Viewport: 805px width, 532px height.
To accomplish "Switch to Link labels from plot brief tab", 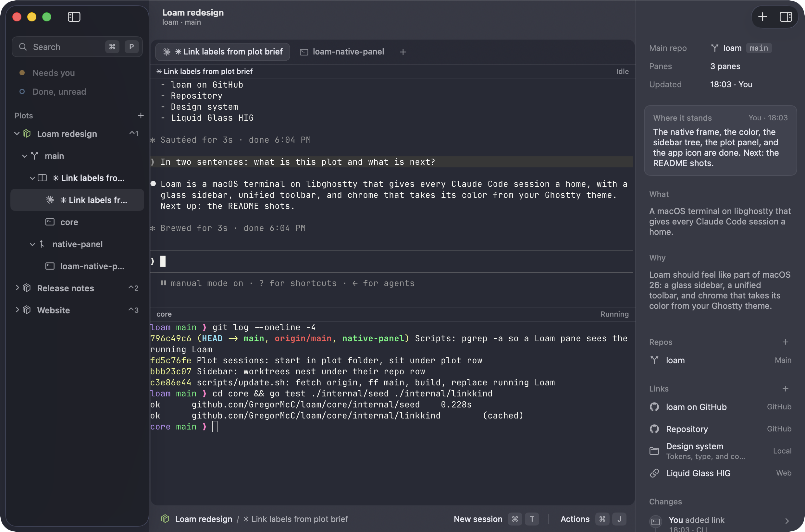I will 223,52.
